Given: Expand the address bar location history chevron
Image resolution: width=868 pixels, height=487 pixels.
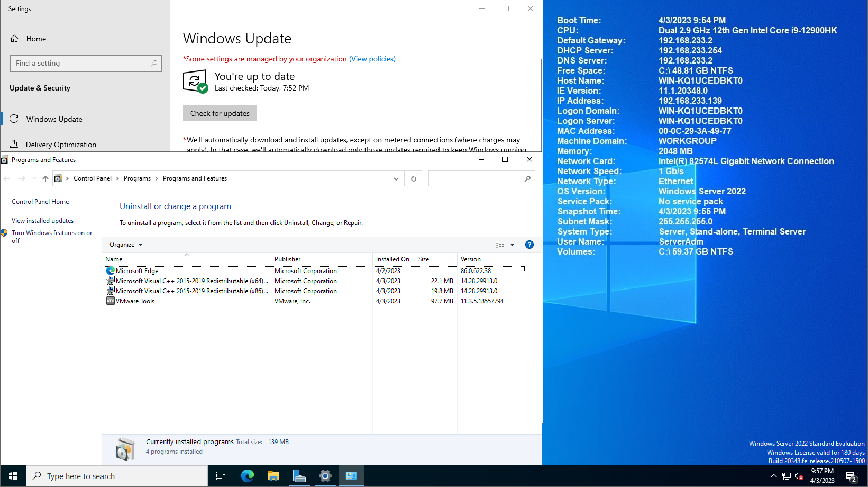Looking at the screenshot, I should [396, 178].
